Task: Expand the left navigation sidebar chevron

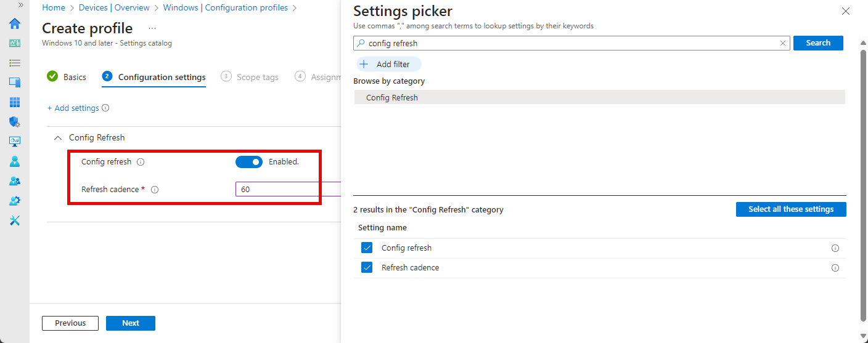Action: tap(21, 4)
